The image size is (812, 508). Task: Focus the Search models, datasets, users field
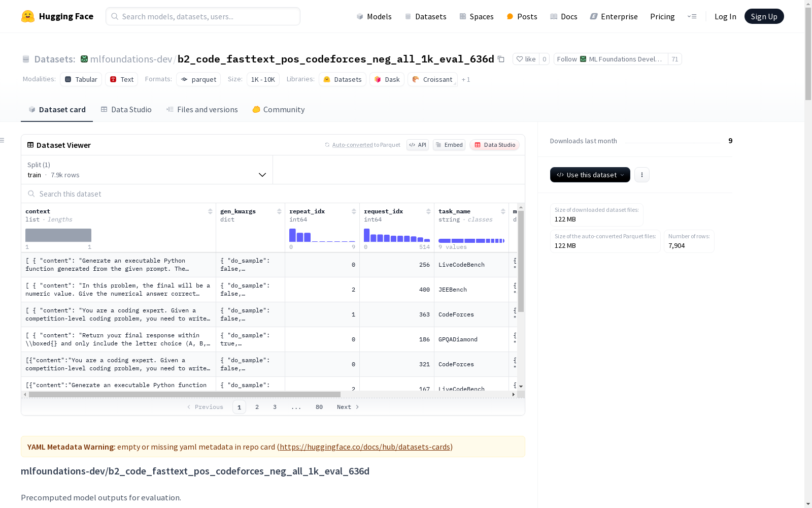click(203, 16)
